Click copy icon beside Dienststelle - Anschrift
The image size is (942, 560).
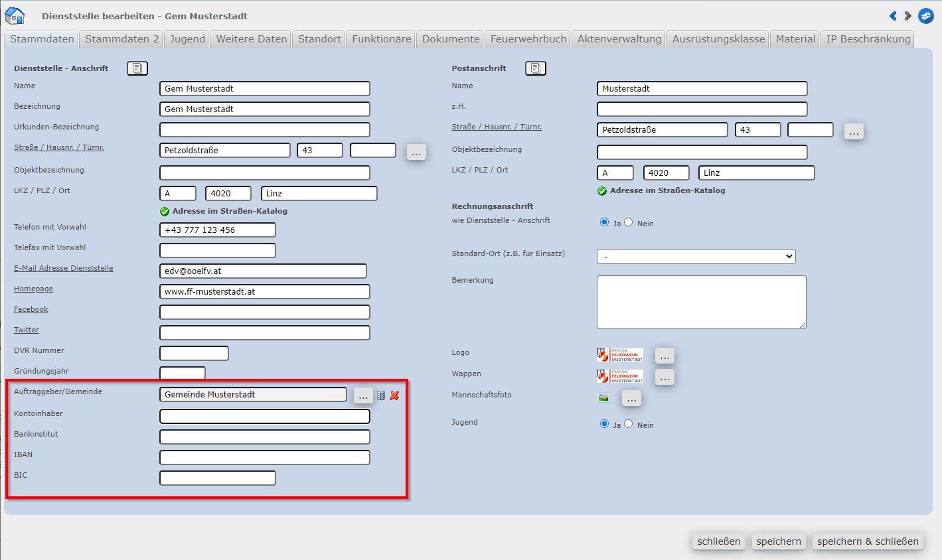click(x=137, y=68)
